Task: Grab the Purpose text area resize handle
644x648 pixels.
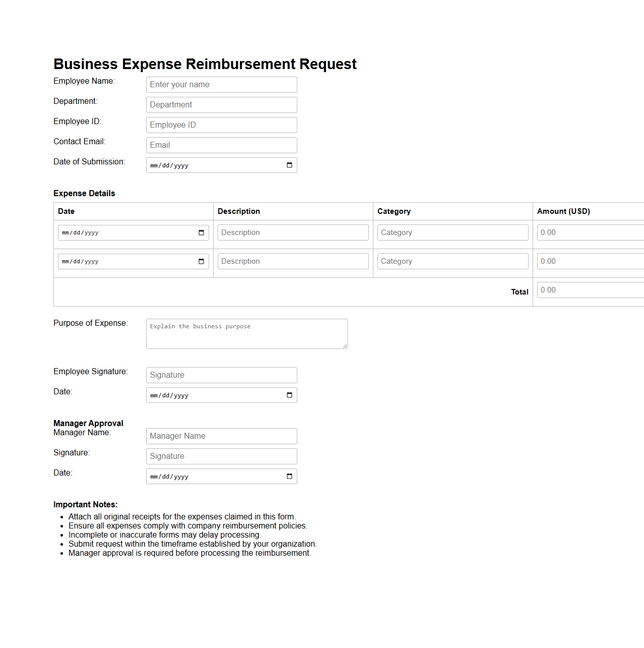Action: pyautogui.click(x=345, y=346)
